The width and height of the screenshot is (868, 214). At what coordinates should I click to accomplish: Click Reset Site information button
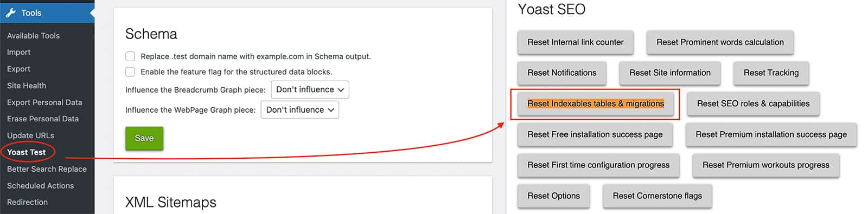670,73
